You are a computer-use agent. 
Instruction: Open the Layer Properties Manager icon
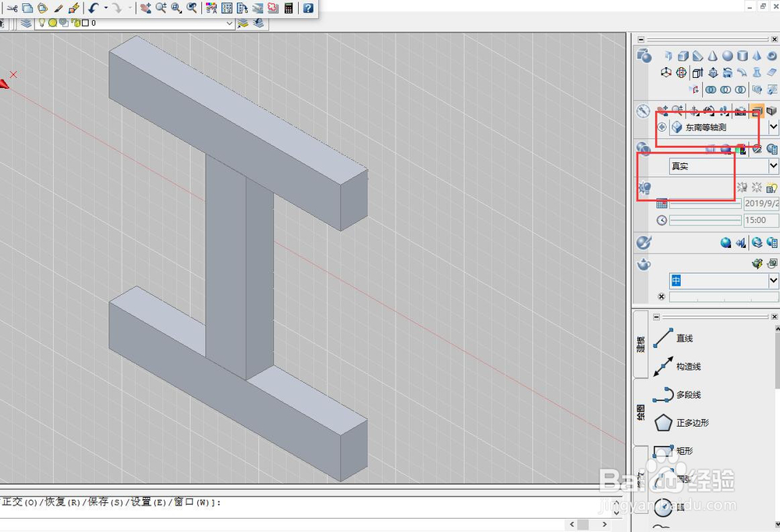[26, 23]
